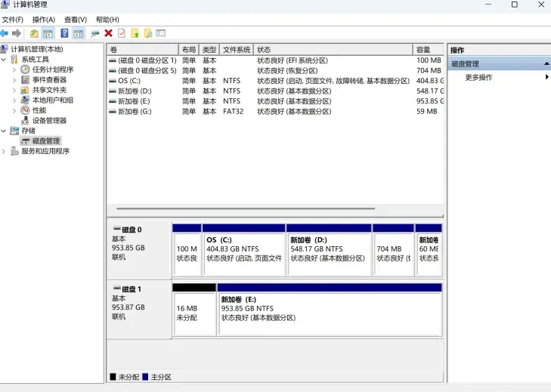Toggle the Show/Hide Action Pane icon
The height and width of the screenshot is (392, 551).
79,33
